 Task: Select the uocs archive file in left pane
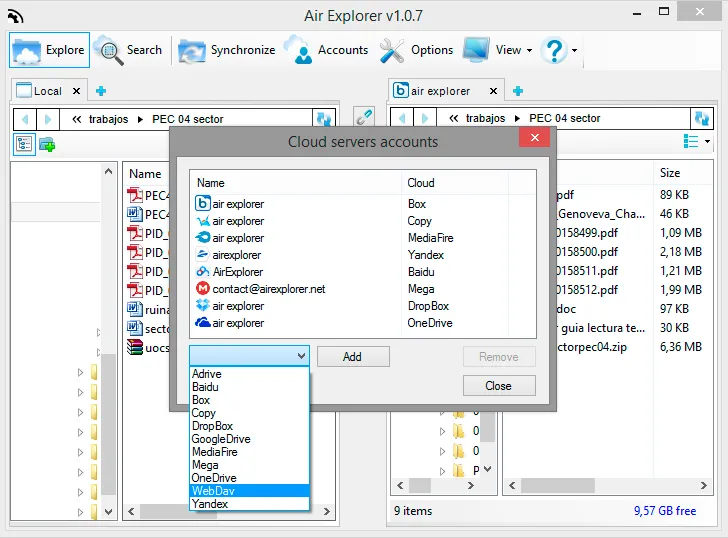[x=149, y=348]
